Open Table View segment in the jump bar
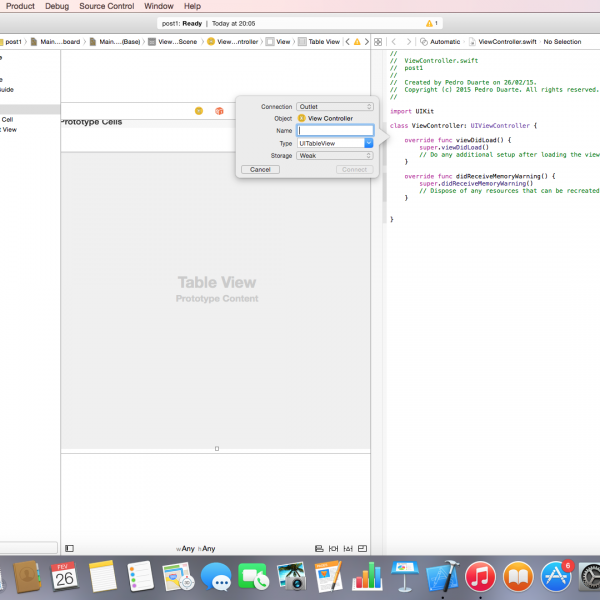 pyautogui.click(x=319, y=42)
